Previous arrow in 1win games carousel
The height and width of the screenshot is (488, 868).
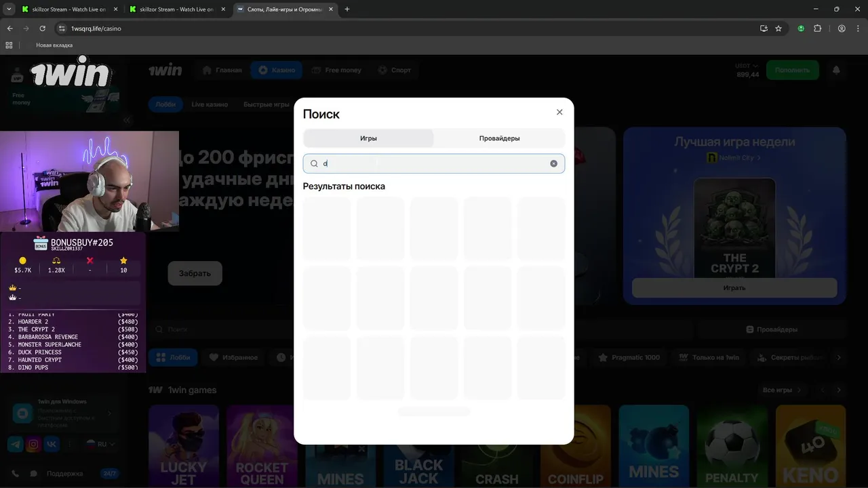point(823,390)
